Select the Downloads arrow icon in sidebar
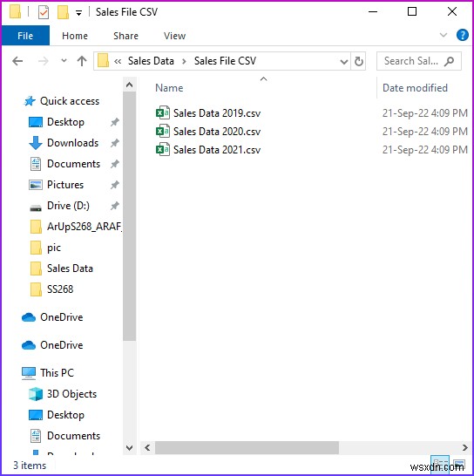Viewport: 474px width, 476px height. pos(36,143)
